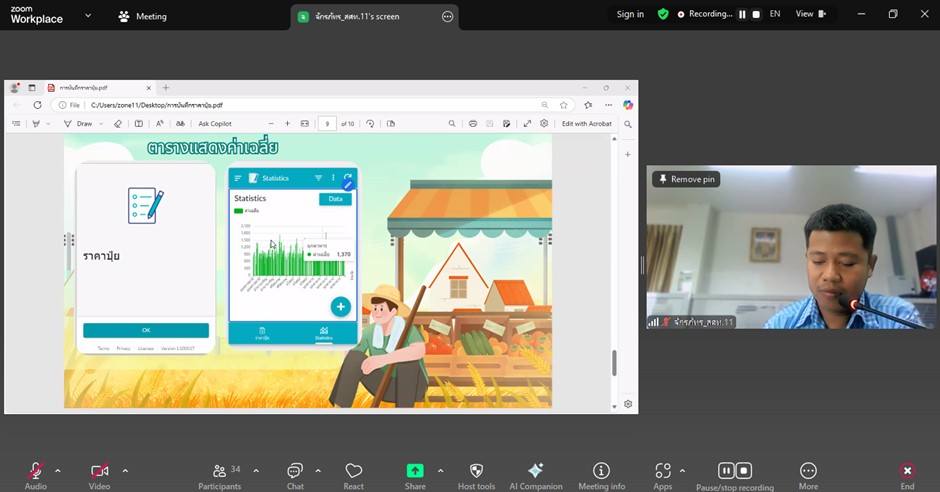Launch the AI Companion
Viewport: 940px width, 492px height.
pos(536,471)
